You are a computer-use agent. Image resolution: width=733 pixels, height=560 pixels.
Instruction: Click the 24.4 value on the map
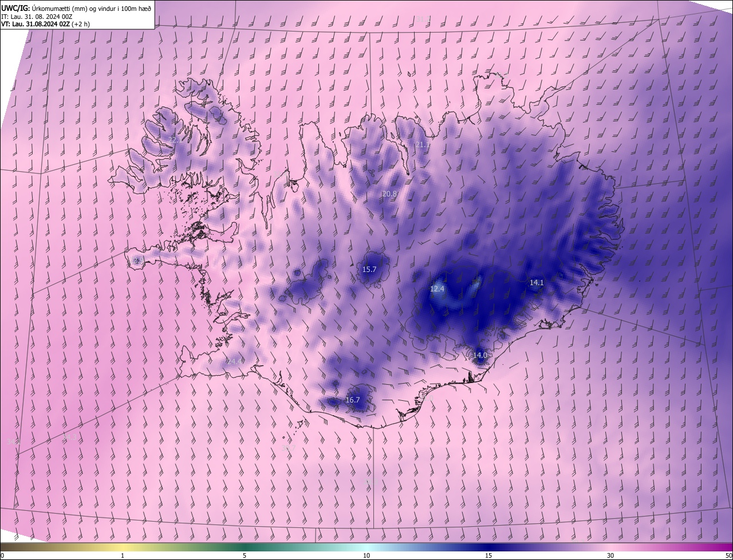coord(235,361)
